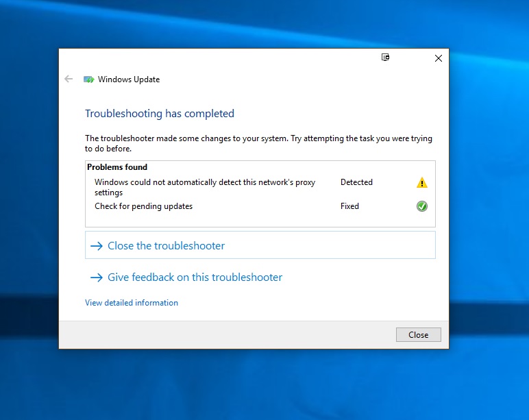Click the Troubleshooting has completed heading
This screenshot has height=420, width=529.
(x=159, y=114)
